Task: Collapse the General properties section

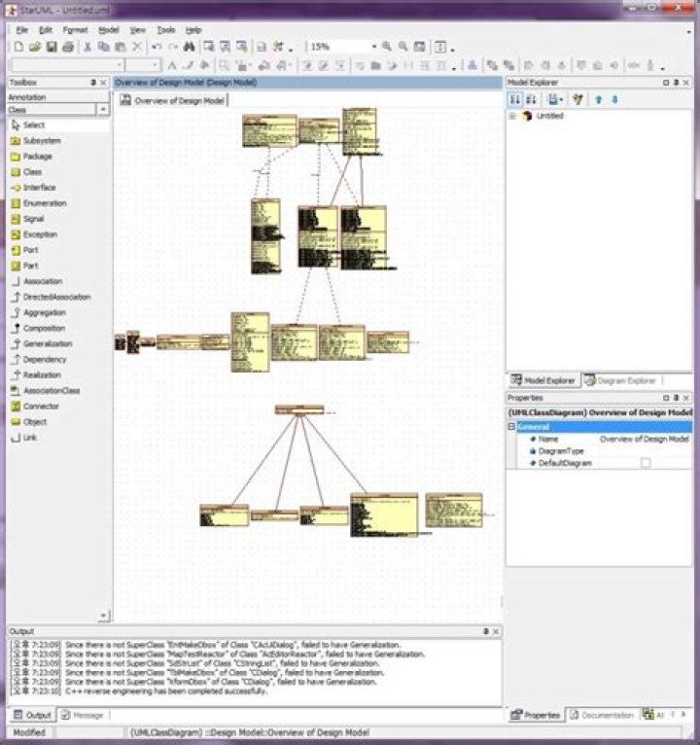Action: 511,427
